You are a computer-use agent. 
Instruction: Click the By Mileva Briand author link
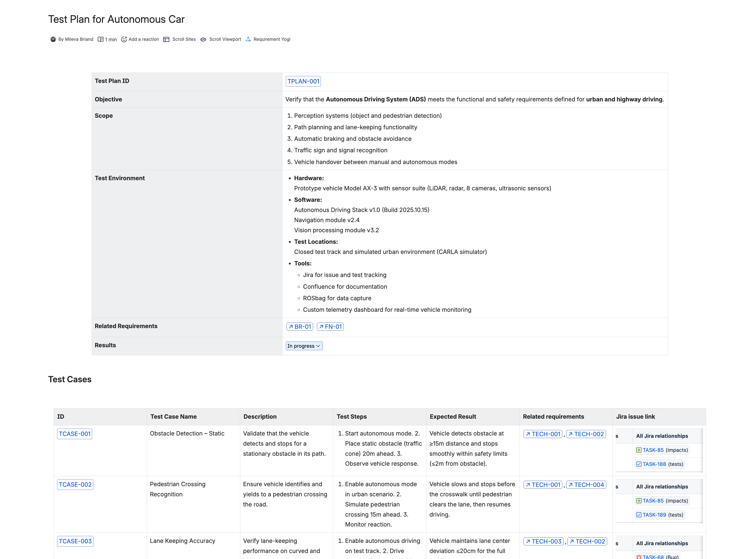pos(76,39)
